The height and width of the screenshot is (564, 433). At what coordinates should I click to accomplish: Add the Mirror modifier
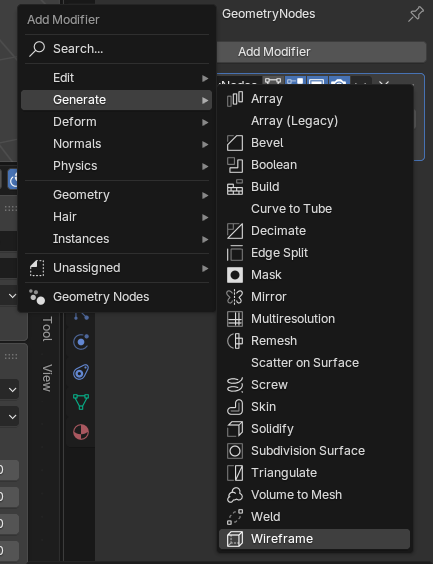coord(314,297)
